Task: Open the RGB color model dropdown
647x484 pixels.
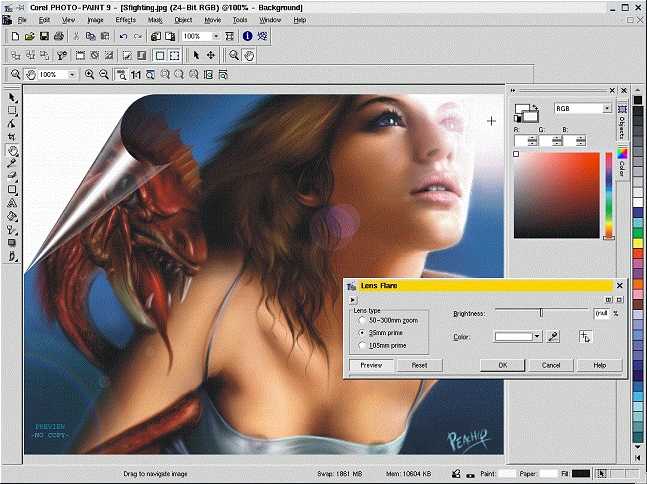Action: click(606, 108)
